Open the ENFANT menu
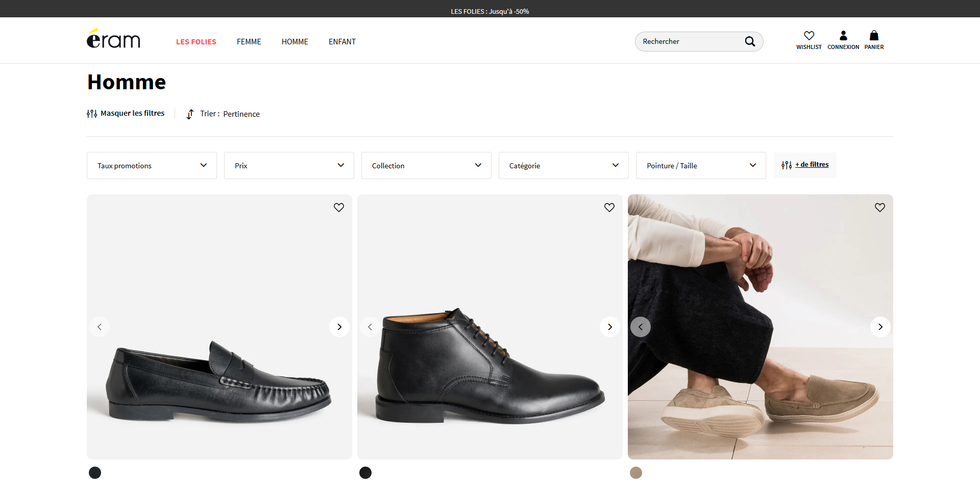Screen dimensions: 980x486 [x=342, y=42]
